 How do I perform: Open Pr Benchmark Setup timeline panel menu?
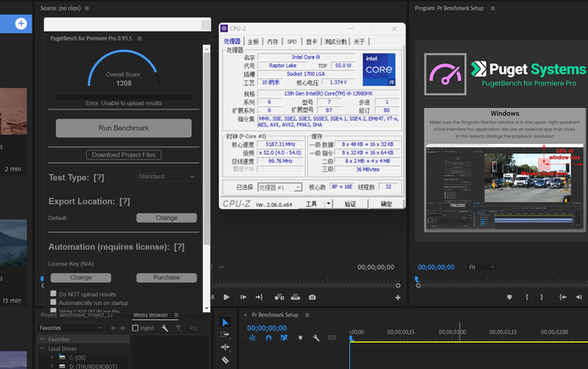(307, 315)
